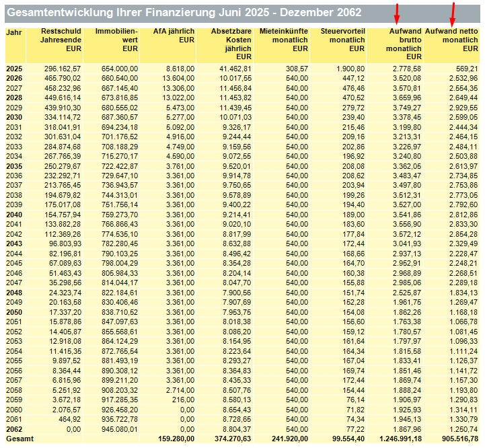485x448 pixels.
Task: Click total Aufwand brutto 1.246.991,18
Action: (400, 439)
